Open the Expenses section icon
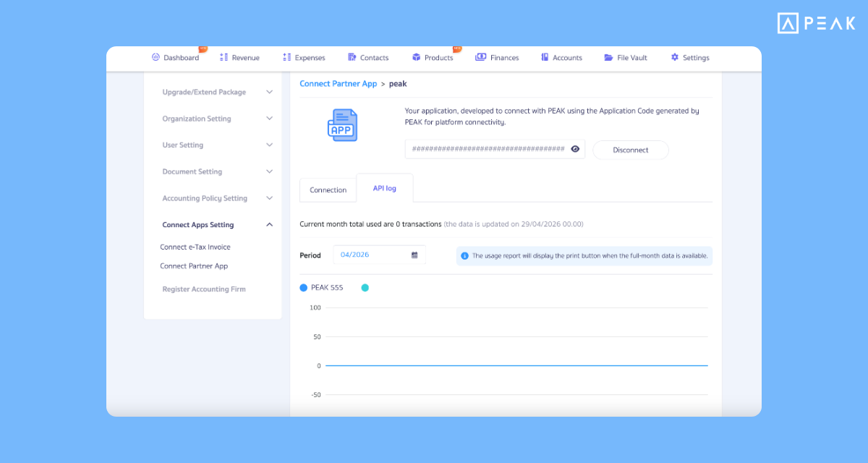868x463 pixels. pyautogui.click(x=285, y=56)
